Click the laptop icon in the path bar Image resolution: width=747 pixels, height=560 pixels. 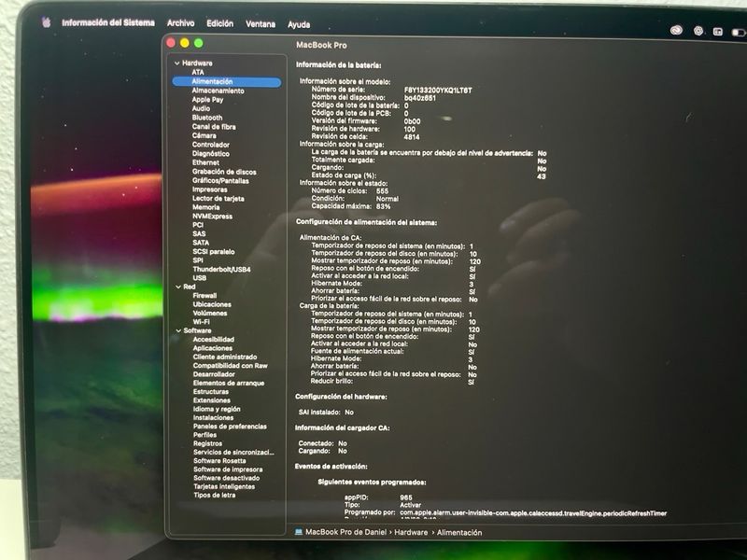click(299, 532)
